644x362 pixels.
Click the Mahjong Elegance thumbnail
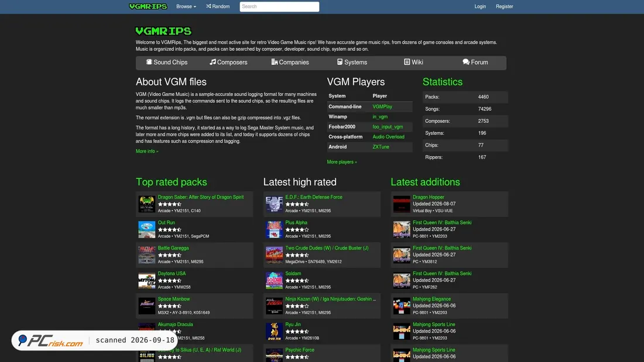pos(401,306)
